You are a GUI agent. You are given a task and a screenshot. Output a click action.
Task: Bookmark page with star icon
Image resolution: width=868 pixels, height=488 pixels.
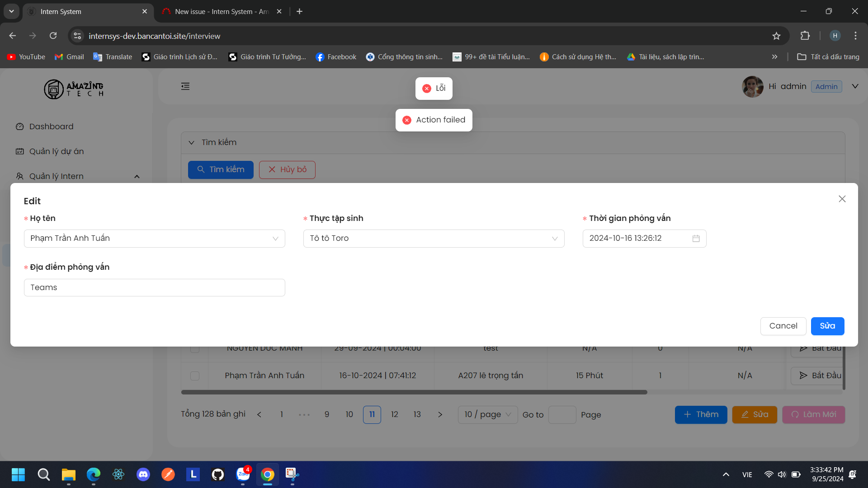coord(776,36)
